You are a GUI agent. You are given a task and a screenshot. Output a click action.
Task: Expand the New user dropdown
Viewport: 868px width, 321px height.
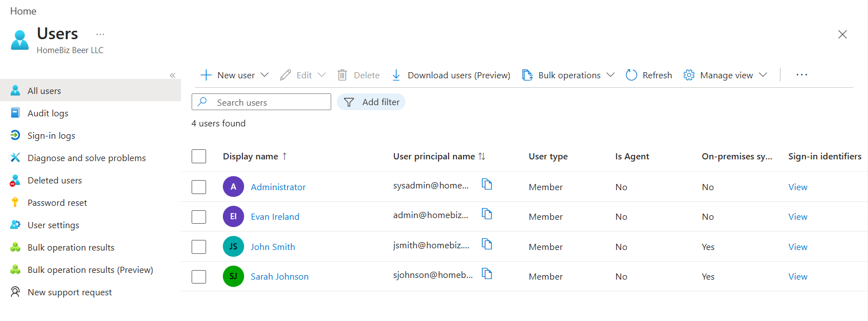coord(265,75)
